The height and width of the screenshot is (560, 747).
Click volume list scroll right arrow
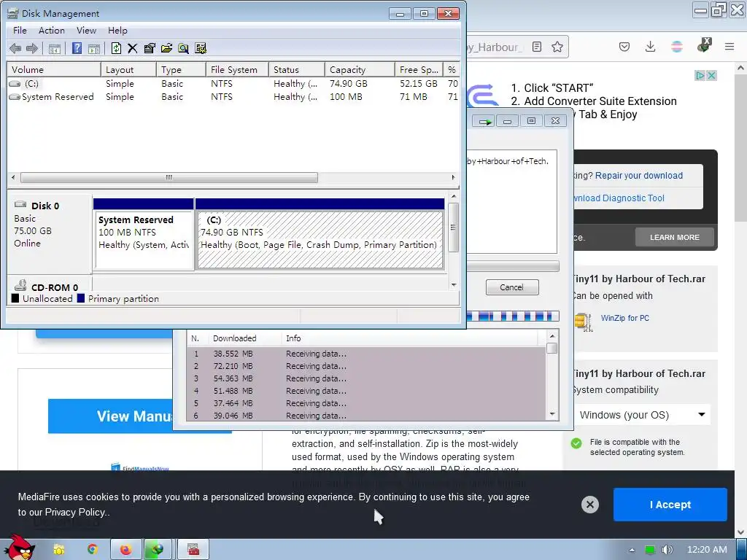[453, 178]
